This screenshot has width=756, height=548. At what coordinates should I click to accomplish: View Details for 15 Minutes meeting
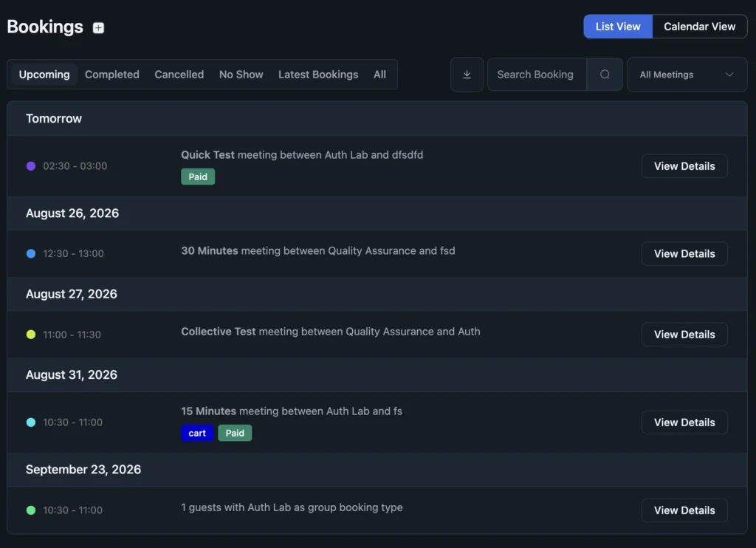click(684, 422)
